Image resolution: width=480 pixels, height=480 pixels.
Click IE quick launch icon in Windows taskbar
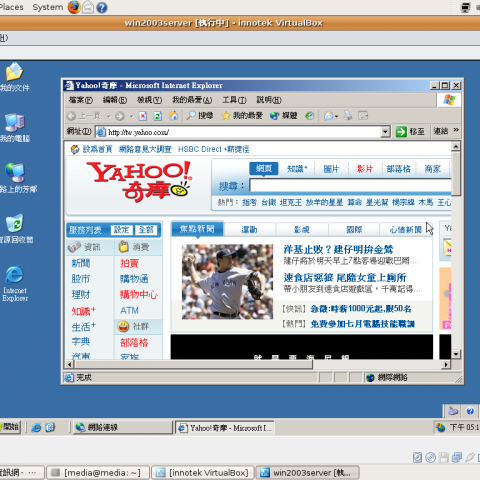click(x=36, y=427)
